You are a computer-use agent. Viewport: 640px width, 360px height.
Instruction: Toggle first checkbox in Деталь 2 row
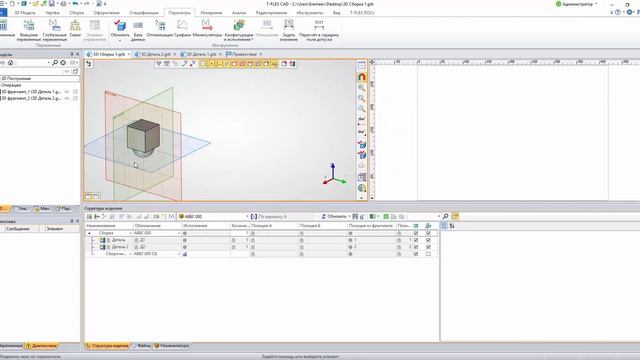click(416, 247)
